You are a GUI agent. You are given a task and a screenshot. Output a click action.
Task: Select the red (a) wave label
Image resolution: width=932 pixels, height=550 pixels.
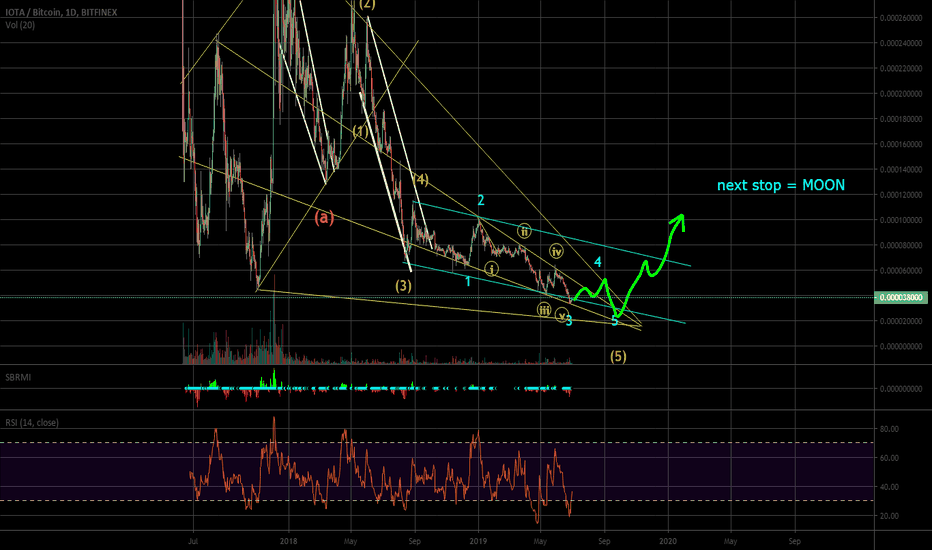coord(324,218)
